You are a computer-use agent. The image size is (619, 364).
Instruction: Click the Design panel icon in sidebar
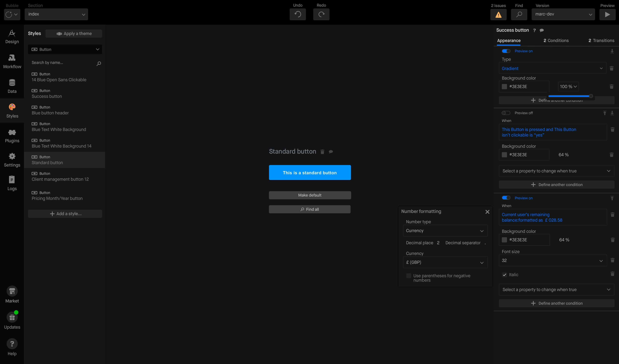pos(12,36)
